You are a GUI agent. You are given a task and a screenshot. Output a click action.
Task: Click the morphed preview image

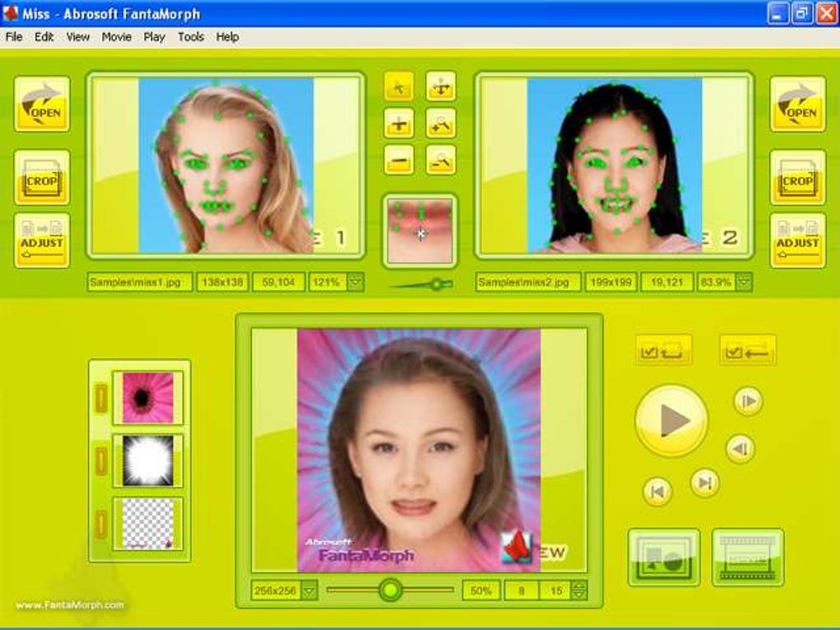418,450
